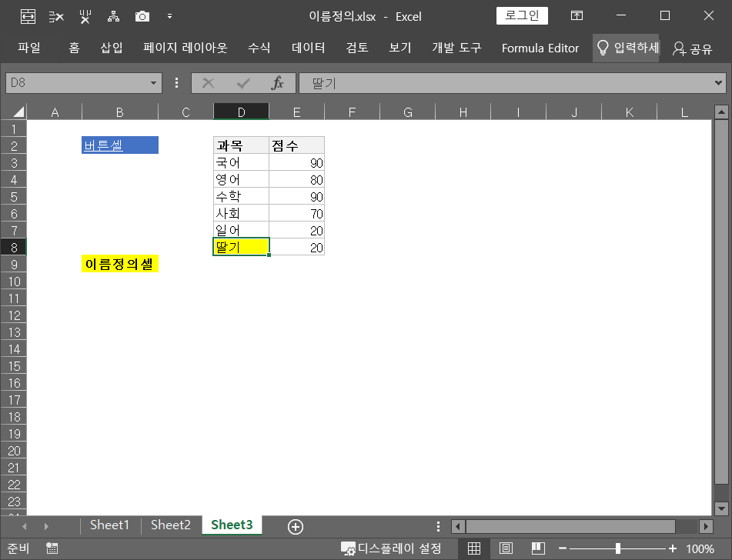Add a new sheet with the plus icon
The height and width of the screenshot is (560, 732).
coord(296,526)
